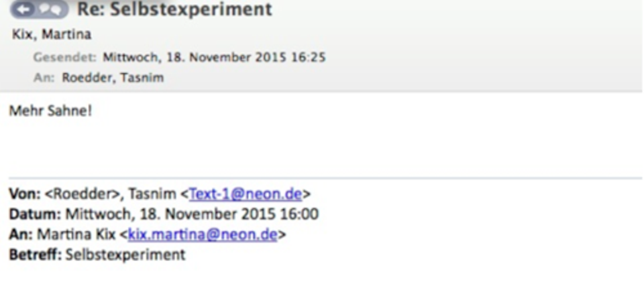
Task: Click the quoted Martina Kix recipient name
Action: (76, 234)
